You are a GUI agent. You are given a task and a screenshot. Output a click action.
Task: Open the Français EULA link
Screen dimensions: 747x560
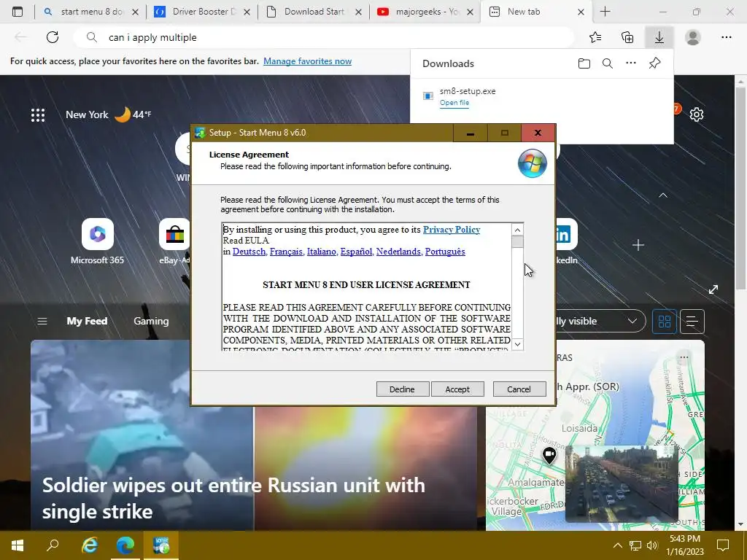coord(286,252)
